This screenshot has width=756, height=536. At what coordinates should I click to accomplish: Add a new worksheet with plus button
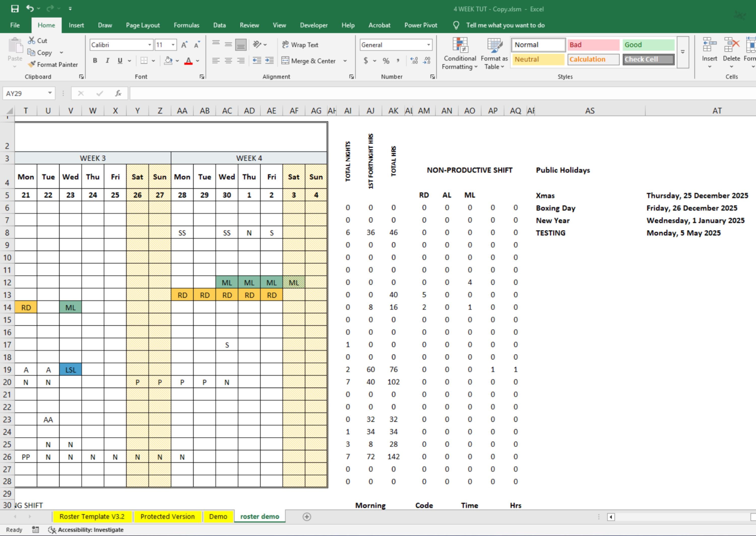click(307, 516)
